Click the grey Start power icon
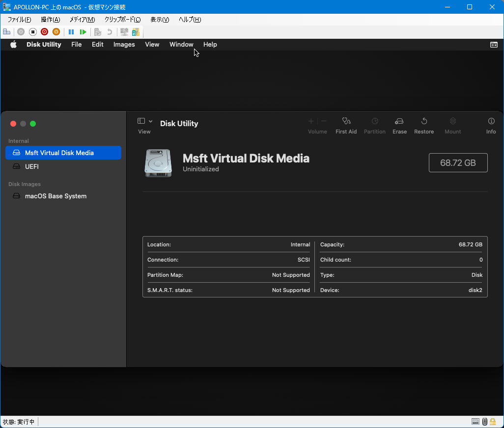 click(x=21, y=32)
